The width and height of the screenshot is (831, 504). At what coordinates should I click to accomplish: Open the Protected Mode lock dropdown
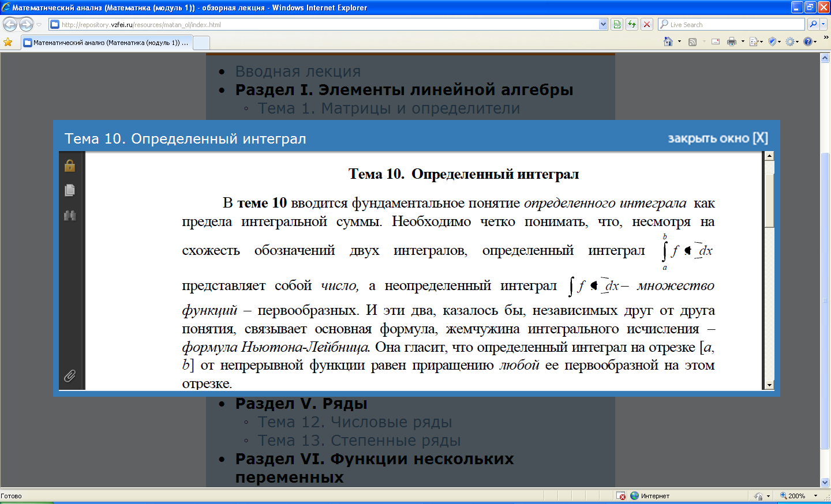tap(762, 496)
